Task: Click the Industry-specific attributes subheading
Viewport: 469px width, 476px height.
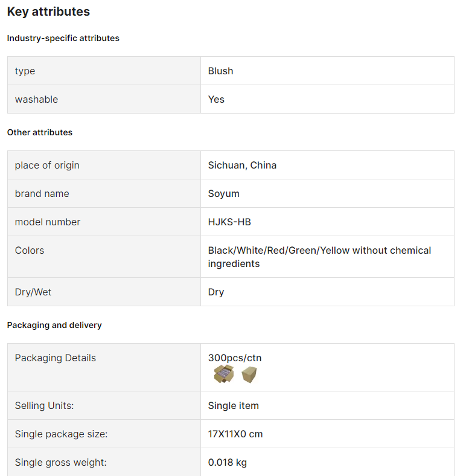Action: point(63,38)
